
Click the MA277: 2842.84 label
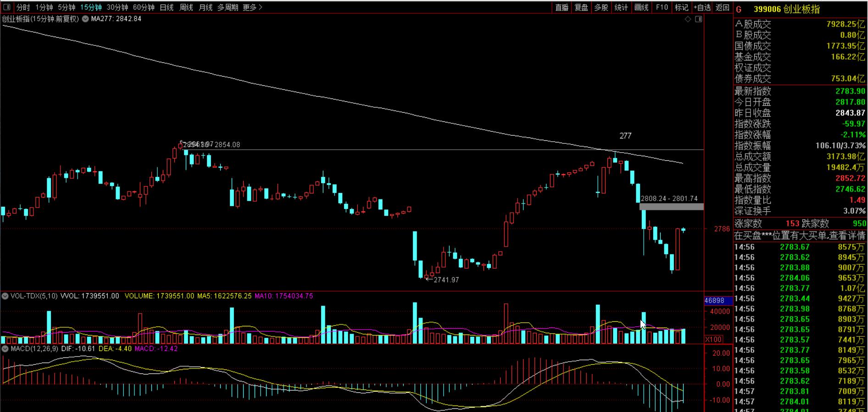116,19
